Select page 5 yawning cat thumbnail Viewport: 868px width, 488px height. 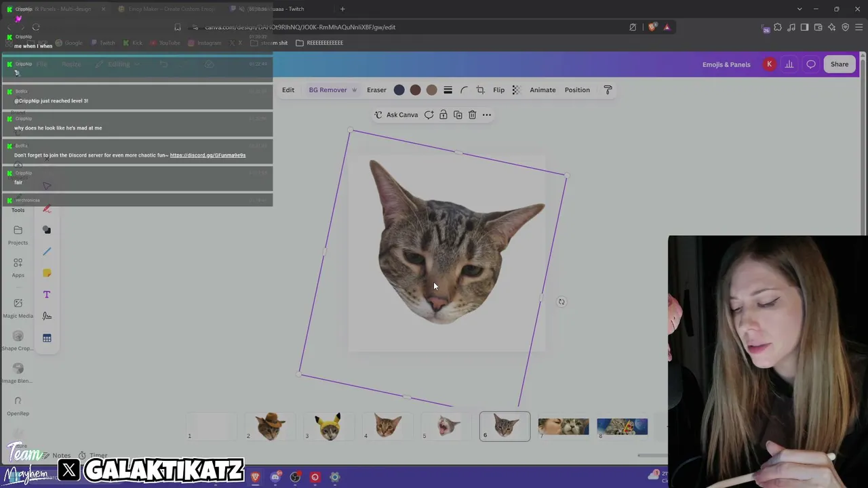pos(446,426)
